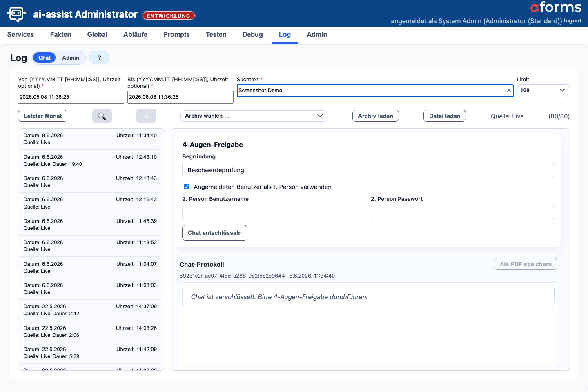Focus the Bis date input field
Viewport: 588px width, 392px height.
pyautogui.click(x=180, y=97)
